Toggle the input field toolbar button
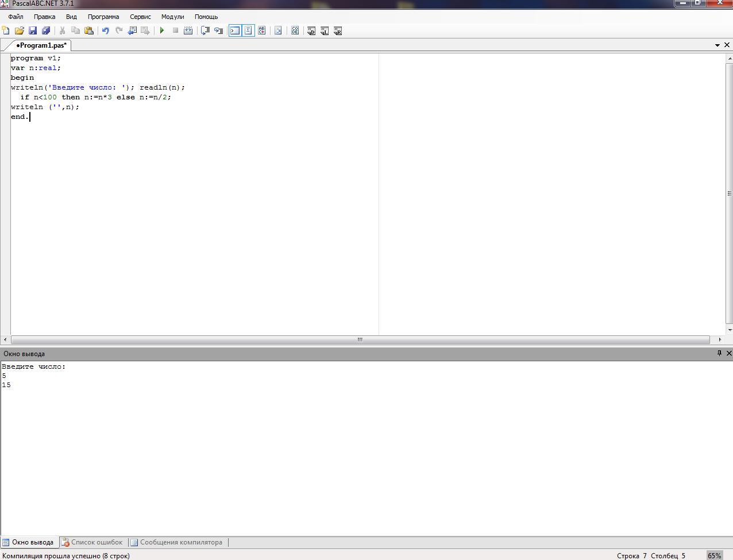 248,30
